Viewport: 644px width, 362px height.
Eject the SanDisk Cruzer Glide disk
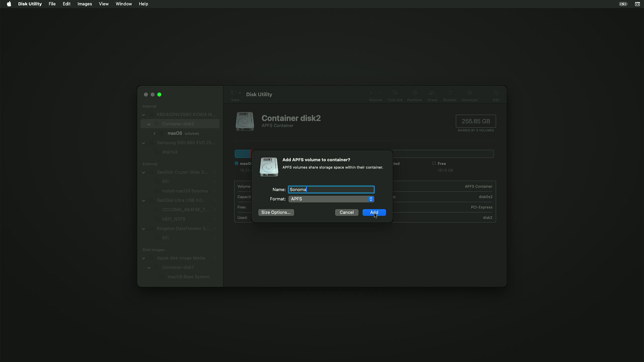215,172
